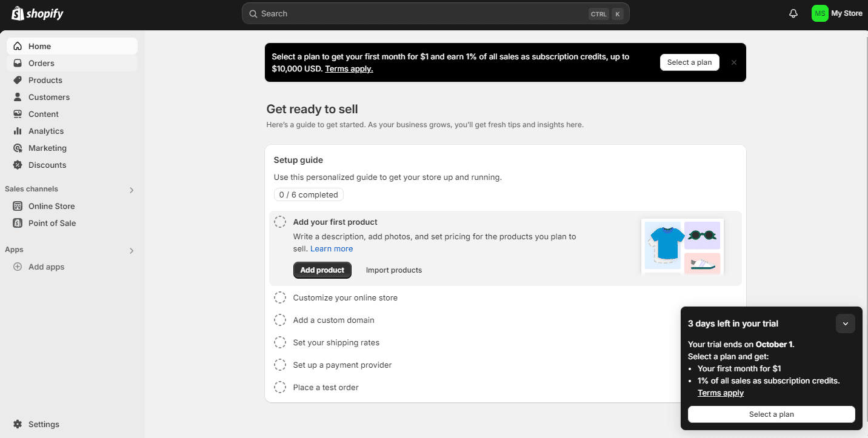Viewport: 868px width, 438px height.
Task: Collapse the trial reminder popup
Action: pyautogui.click(x=845, y=324)
